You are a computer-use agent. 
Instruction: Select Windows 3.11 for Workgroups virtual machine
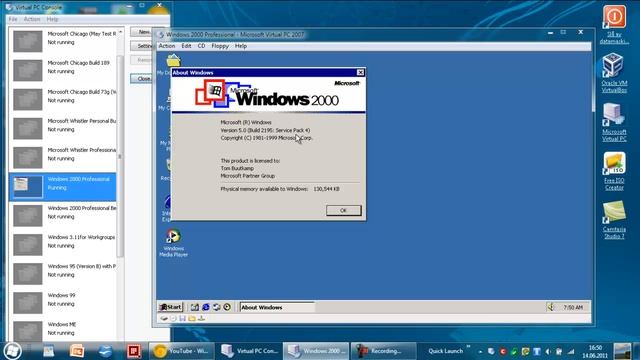pos(63,244)
